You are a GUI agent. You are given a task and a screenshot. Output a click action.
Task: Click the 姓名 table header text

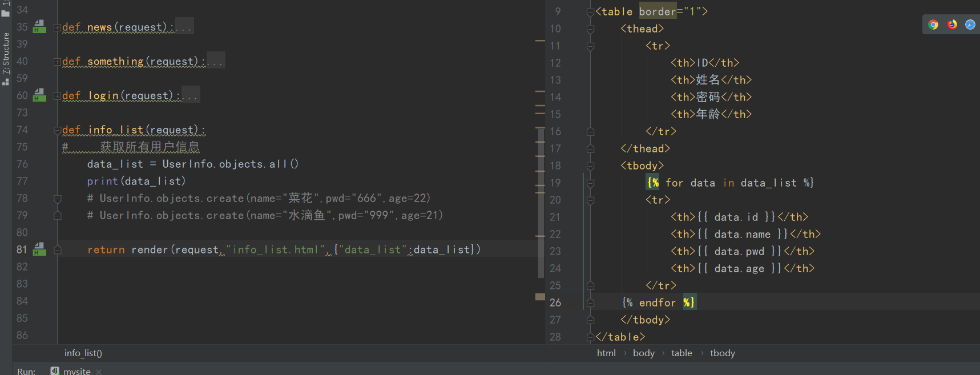pos(708,80)
